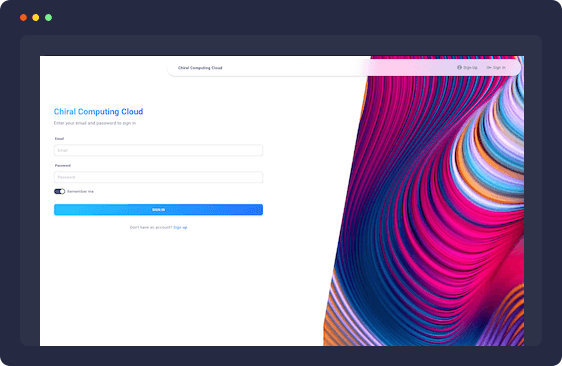Viewport: 562px width, 366px height.
Task: Click the blue Chiral Computing Cloud heading
Action: tap(99, 111)
